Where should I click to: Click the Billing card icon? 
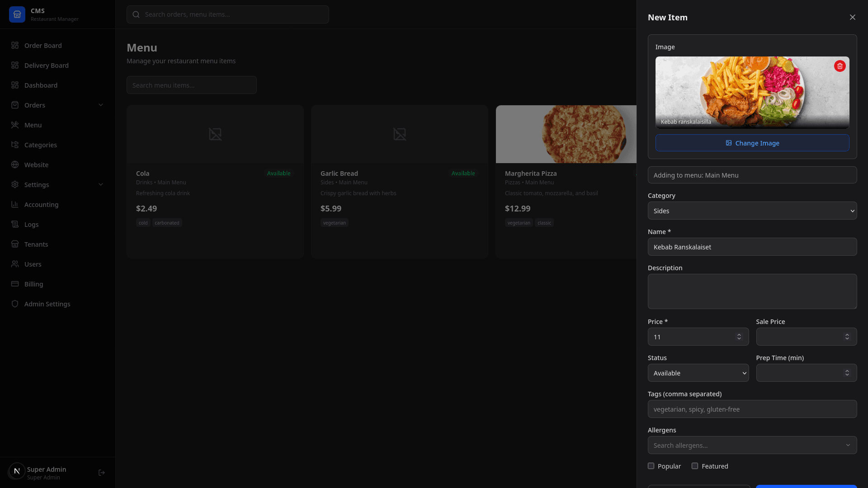pos(15,284)
